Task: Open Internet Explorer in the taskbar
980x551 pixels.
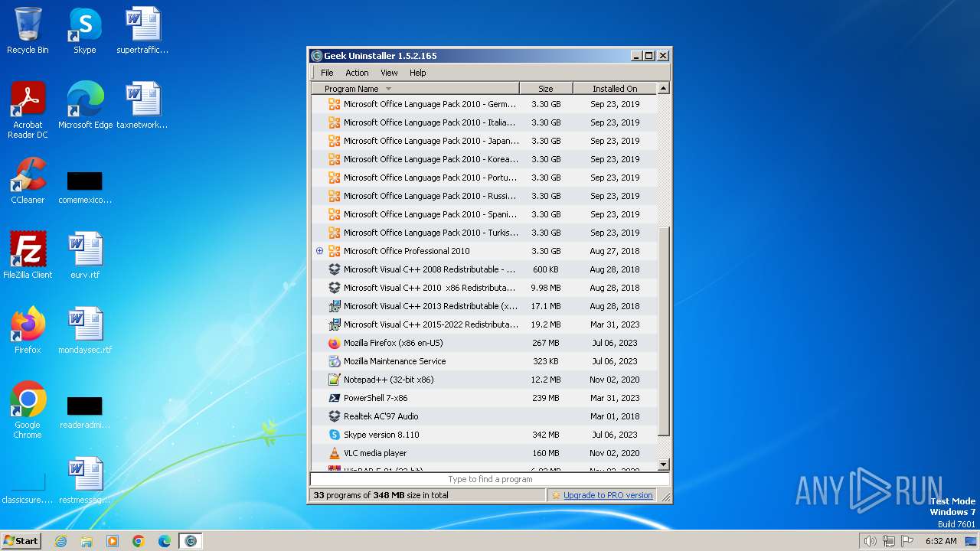Action: (x=60, y=541)
